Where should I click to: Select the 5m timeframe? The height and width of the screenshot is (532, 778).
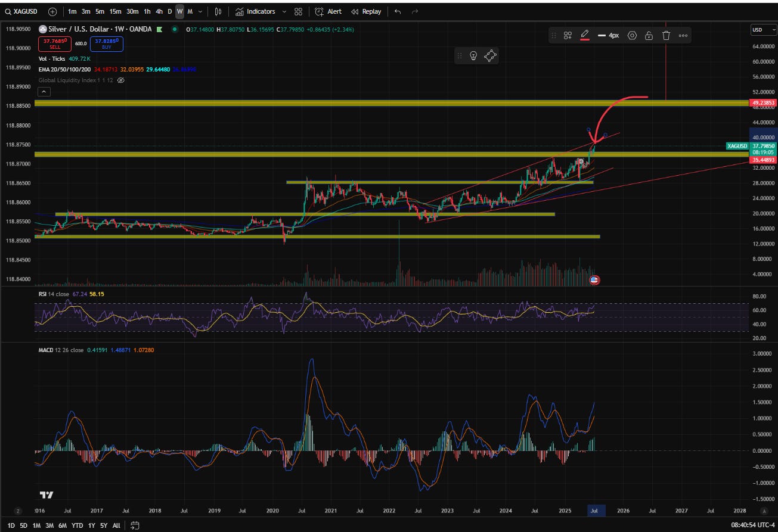click(100, 11)
